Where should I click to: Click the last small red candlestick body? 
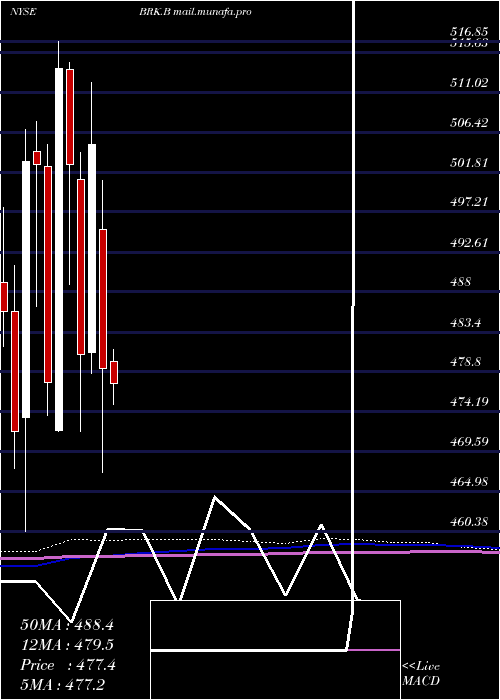coord(114,372)
